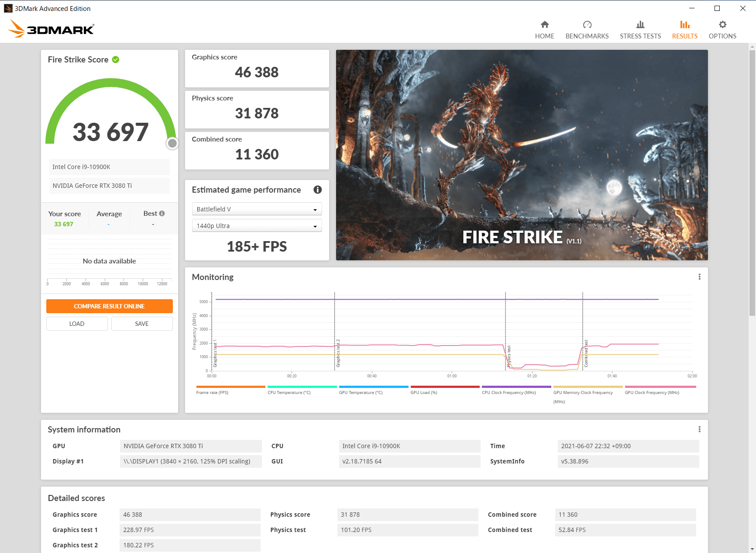Open System information three-dot menu
This screenshot has height=553, width=756.
pos(699,429)
